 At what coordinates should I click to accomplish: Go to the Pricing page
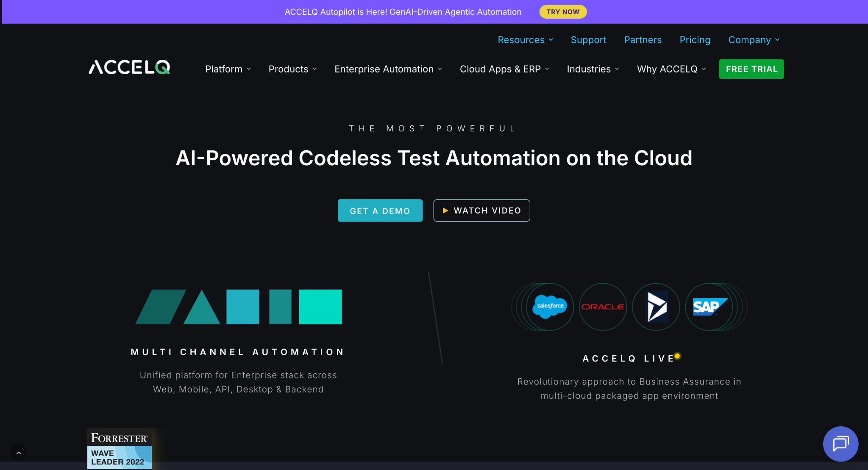tap(695, 40)
